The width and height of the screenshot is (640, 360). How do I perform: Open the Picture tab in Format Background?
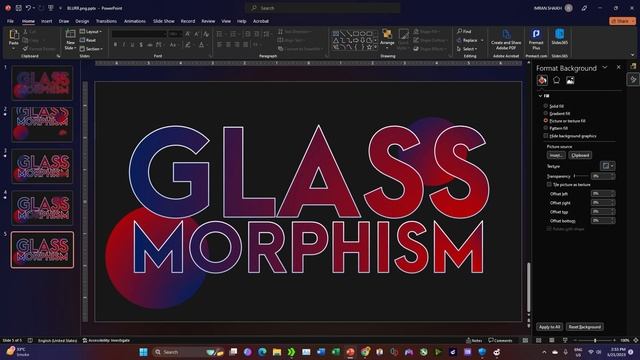point(570,80)
